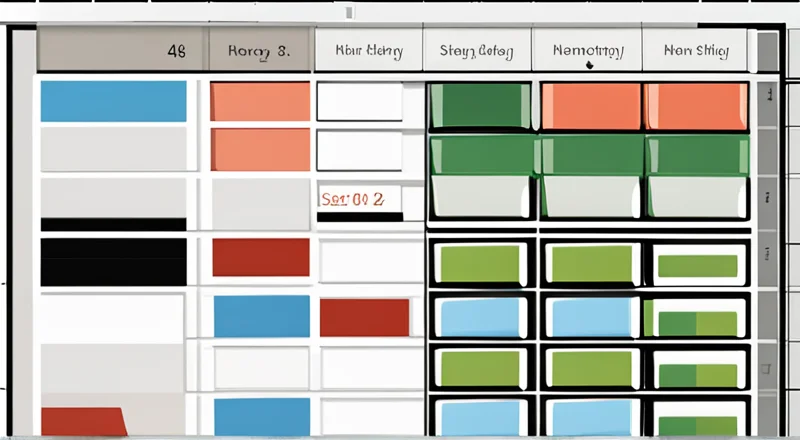Click the small gray handle at the top center
This screenshot has height=440, width=800.
348,12
